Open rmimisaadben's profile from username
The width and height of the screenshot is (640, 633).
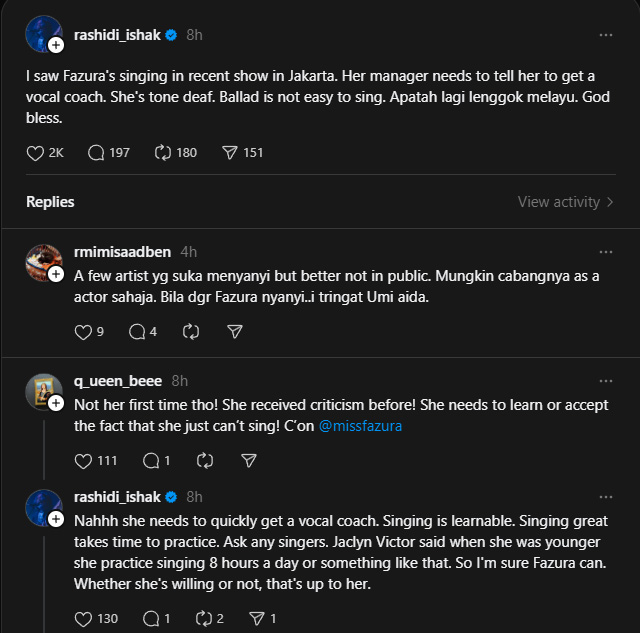pyautogui.click(x=122, y=252)
